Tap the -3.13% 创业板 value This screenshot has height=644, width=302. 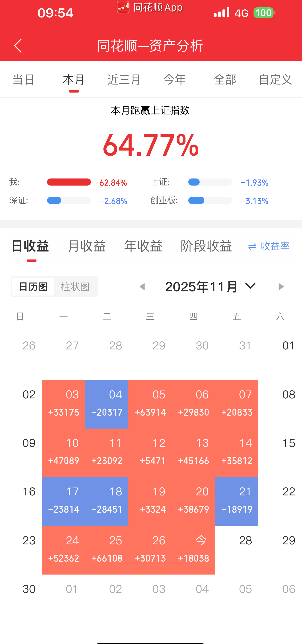[x=254, y=201]
